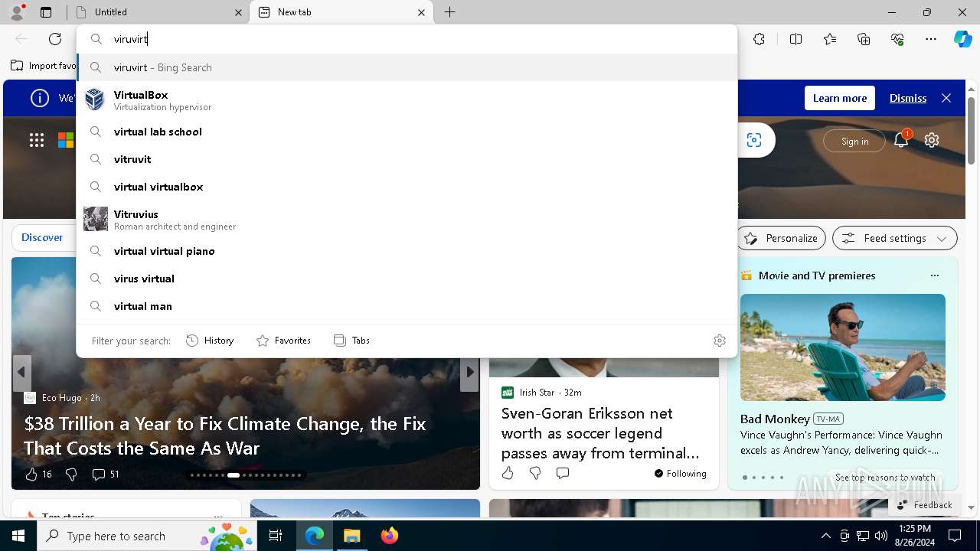Viewport: 980px width, 551px height.
Task: Open the Windows Start menu
Action: [18, 536]
